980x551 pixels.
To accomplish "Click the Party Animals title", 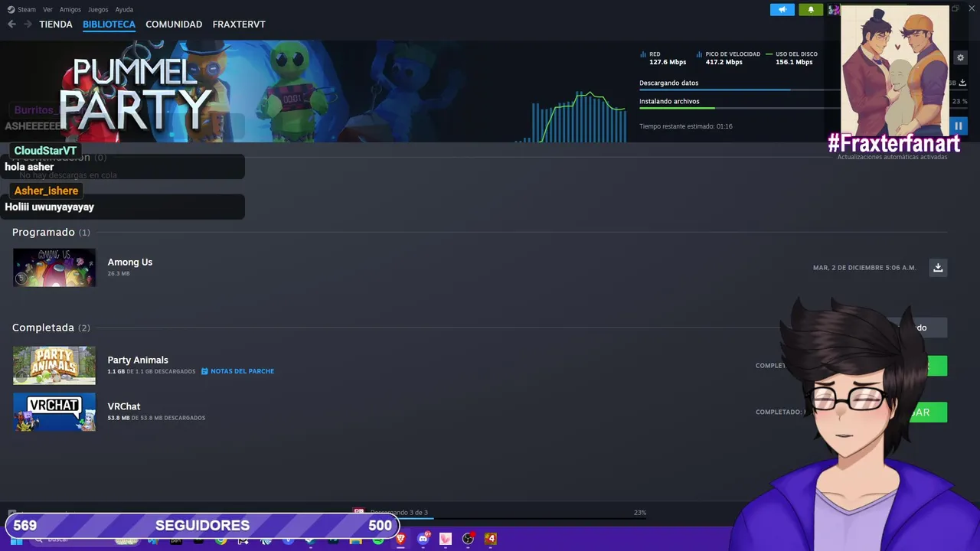I will 138,360.
